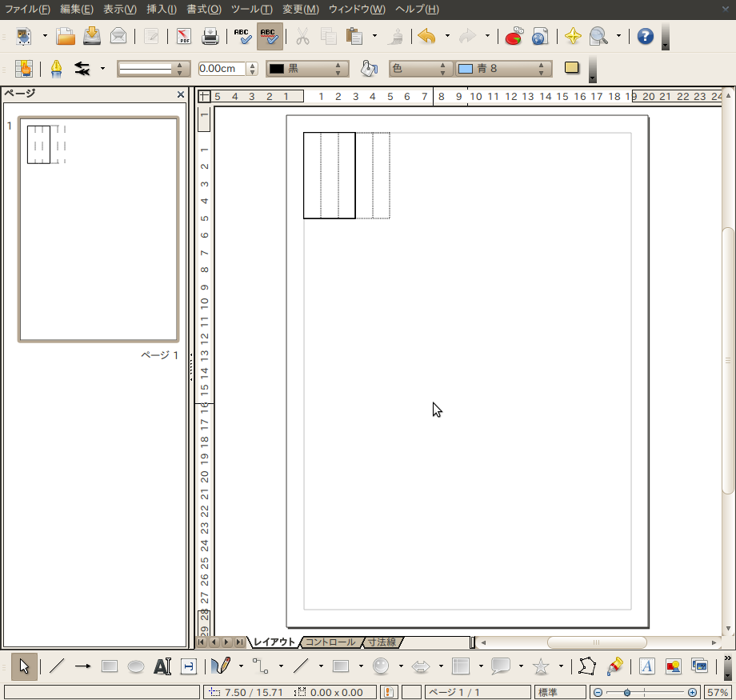Screen dimensions: 736x700
Task: Open the line style icon with the pen
Action: (x=56, y=69)
